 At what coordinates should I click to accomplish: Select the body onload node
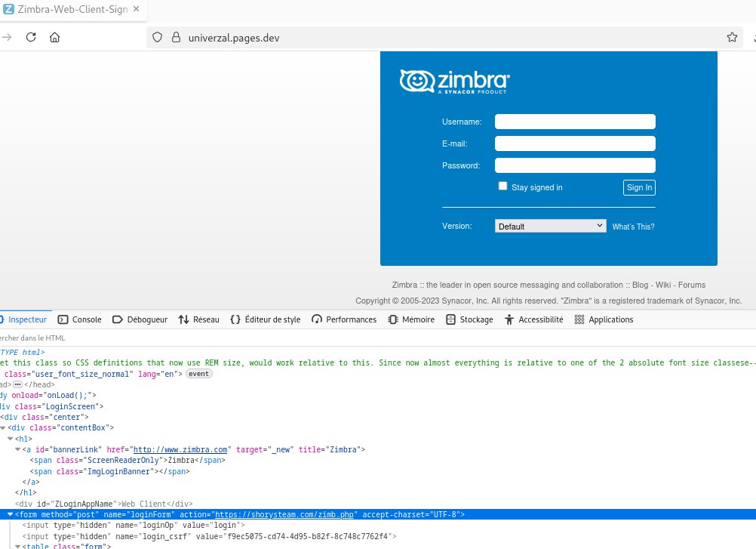click(x=48, y=395)
